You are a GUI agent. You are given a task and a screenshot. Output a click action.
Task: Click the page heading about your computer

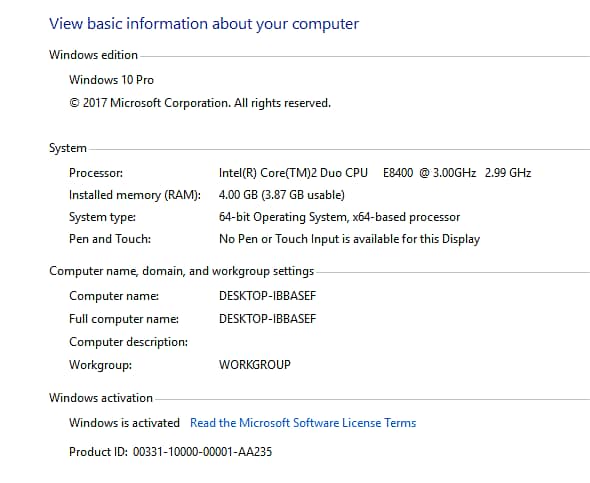pyautogui.click(x=204, y=24)
